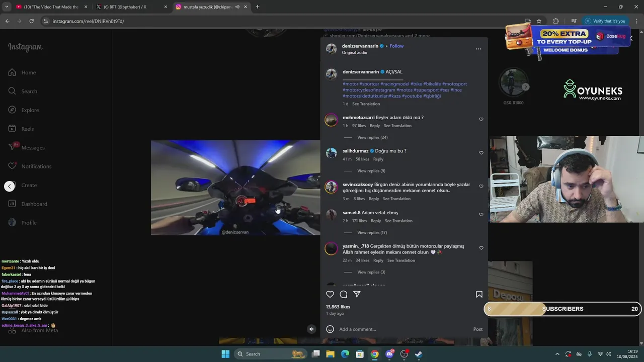Click the Add a comment field
Viewport: 644px width, 362px height.
tap(403, 329)
